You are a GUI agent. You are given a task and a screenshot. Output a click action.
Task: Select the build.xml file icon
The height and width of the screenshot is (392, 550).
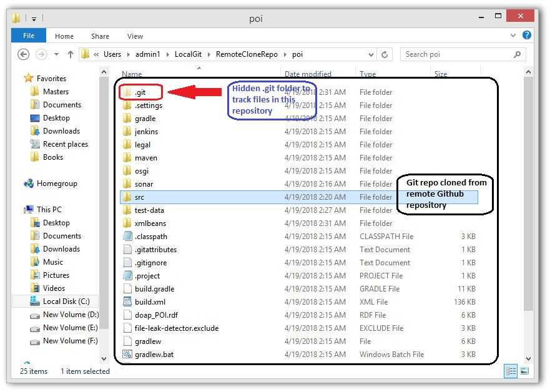click(127, 302)
